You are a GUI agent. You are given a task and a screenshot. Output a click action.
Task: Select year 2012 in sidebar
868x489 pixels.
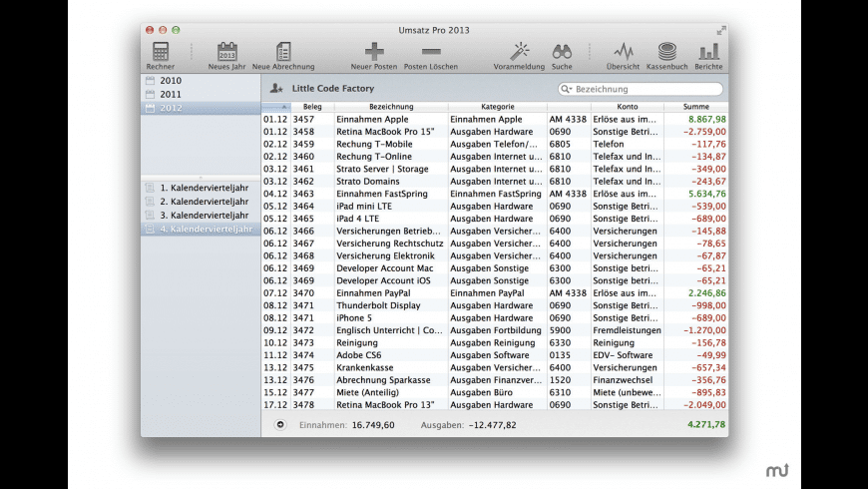coord(201,108)
